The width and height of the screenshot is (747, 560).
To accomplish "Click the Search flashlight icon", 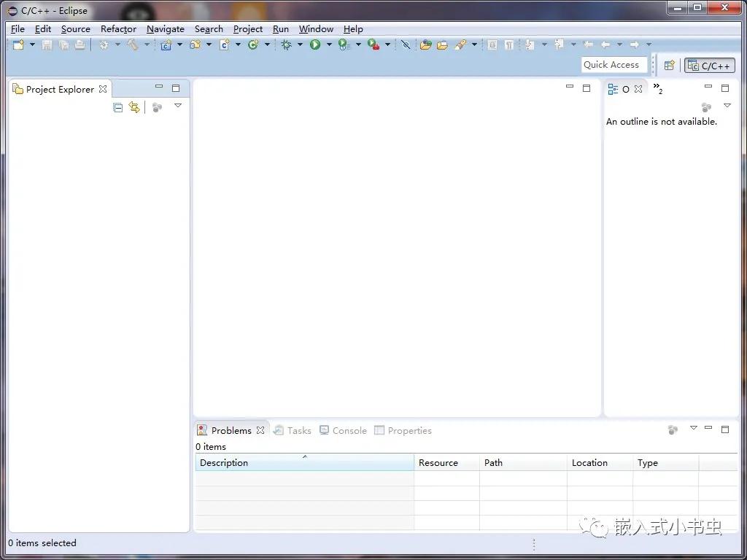I will (x=460, y=44).
